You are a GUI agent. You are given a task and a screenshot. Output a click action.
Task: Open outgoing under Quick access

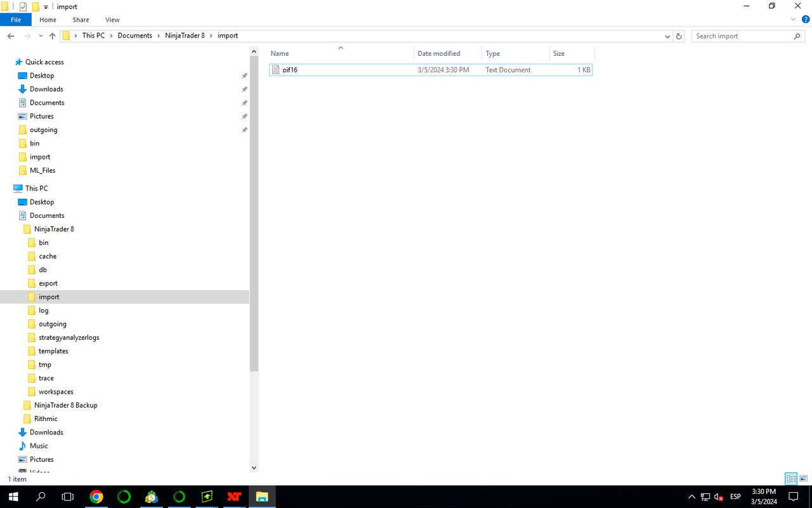[x=43, y=130]
